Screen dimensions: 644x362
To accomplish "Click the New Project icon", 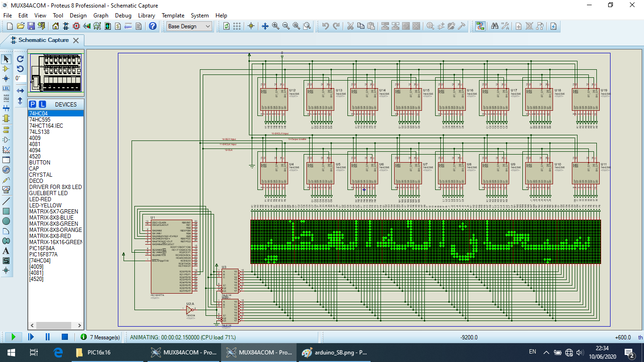I will click(x=10, y=26).
